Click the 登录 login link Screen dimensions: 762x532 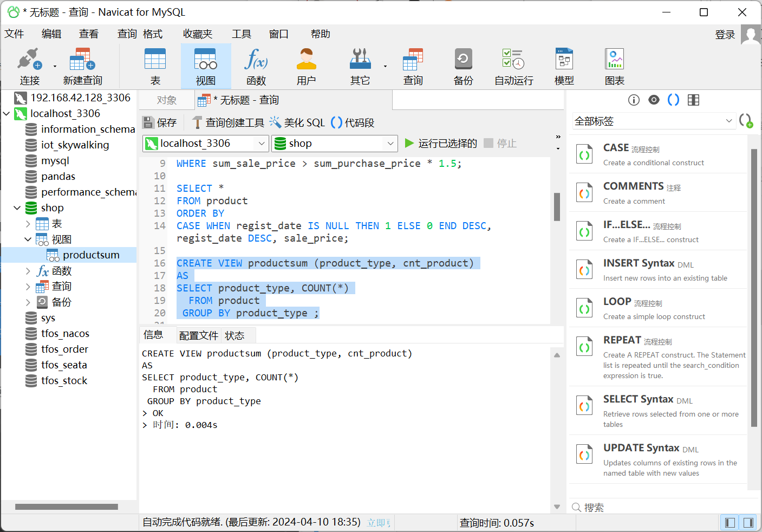click(x=725, y=35)
